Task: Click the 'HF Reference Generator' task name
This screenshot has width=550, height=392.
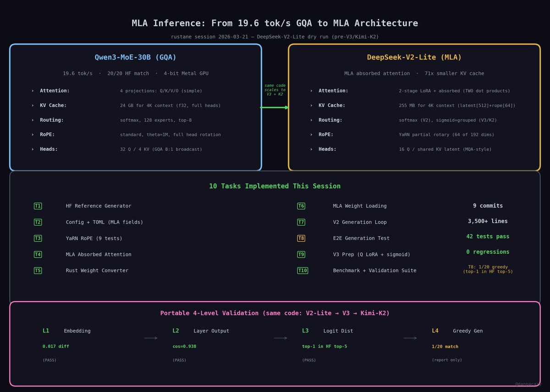Action: point(99,206)
